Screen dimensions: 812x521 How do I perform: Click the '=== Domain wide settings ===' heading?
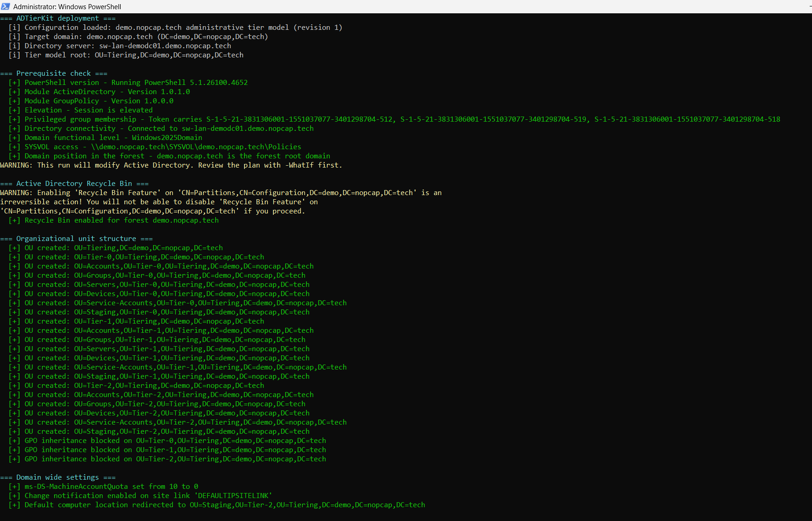58,477
